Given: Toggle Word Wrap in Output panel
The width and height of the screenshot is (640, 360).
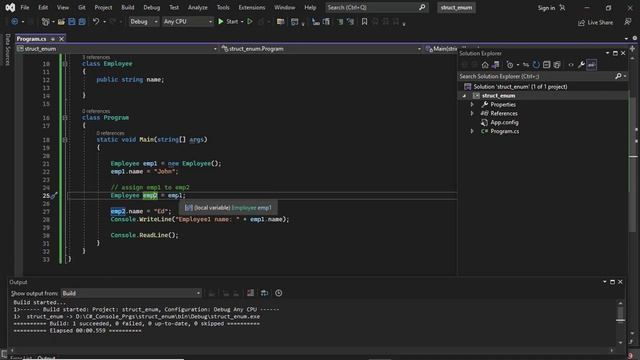Looking at the screenshot, I should pyautogui.click(x=264, y=293).
